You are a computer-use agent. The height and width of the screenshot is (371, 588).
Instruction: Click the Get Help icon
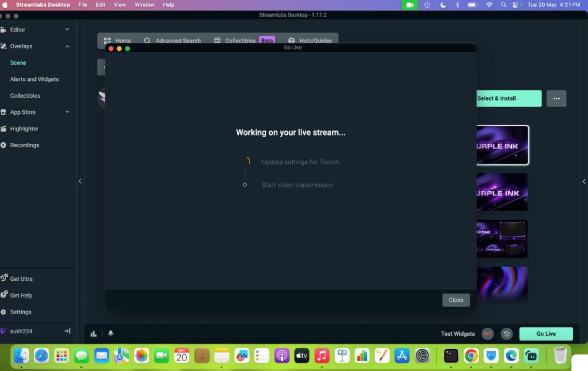click(4, 294)
